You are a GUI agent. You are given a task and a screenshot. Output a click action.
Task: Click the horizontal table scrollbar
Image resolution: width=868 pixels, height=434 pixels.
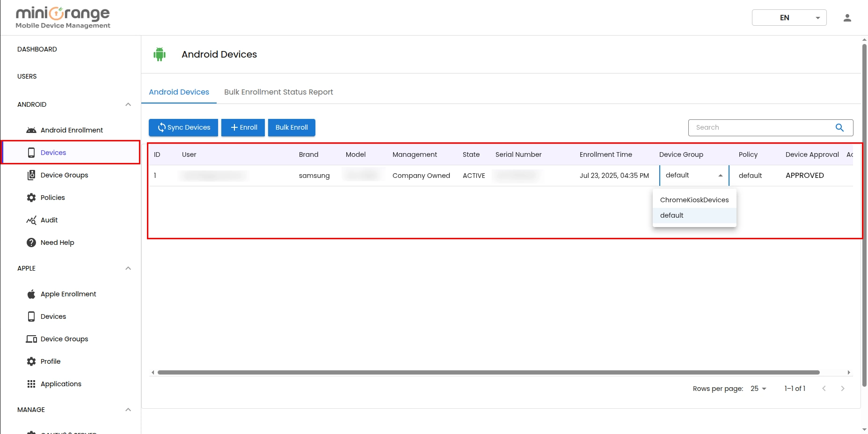pos(488,373)
